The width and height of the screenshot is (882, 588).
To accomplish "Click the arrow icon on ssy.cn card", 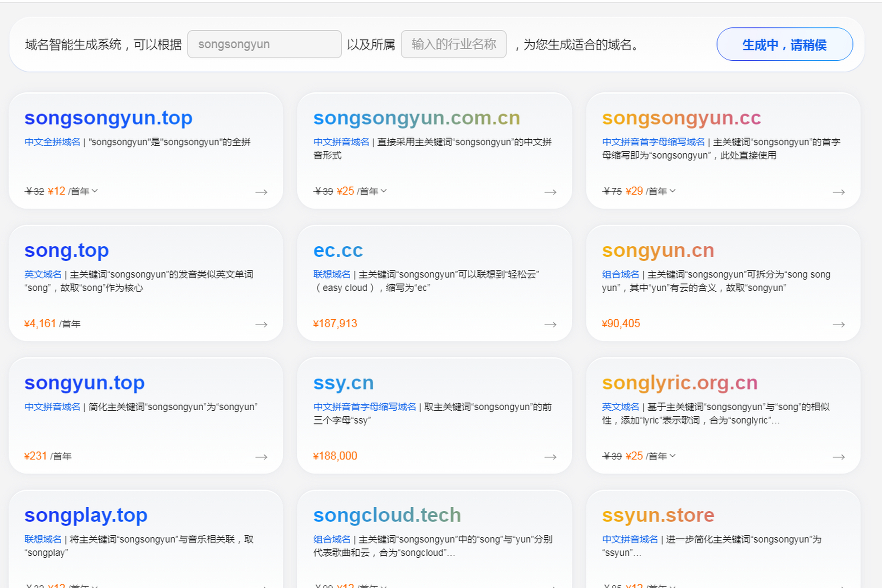I will 550,457.
